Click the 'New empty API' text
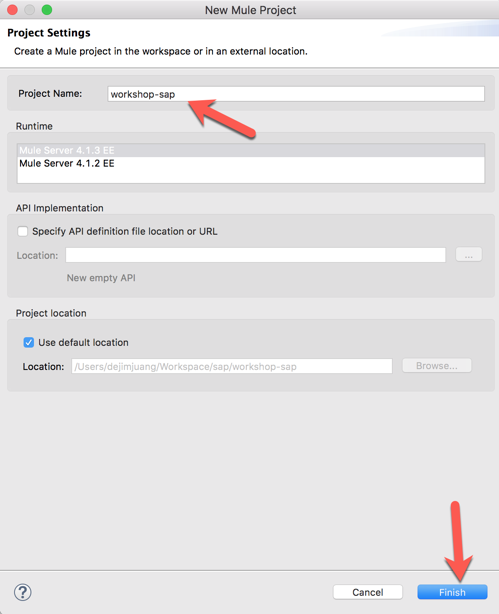499x614 pixels. 101,278
